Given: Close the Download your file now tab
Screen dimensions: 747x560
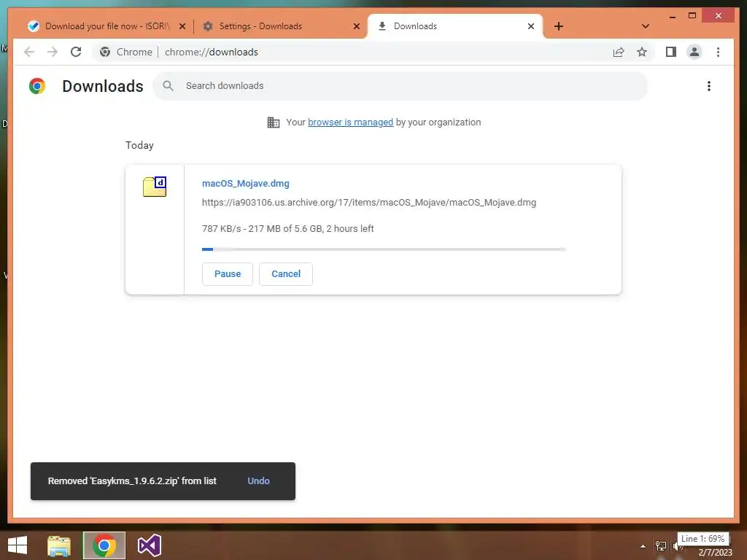Looking at the screenshot, I should point(182,27).
